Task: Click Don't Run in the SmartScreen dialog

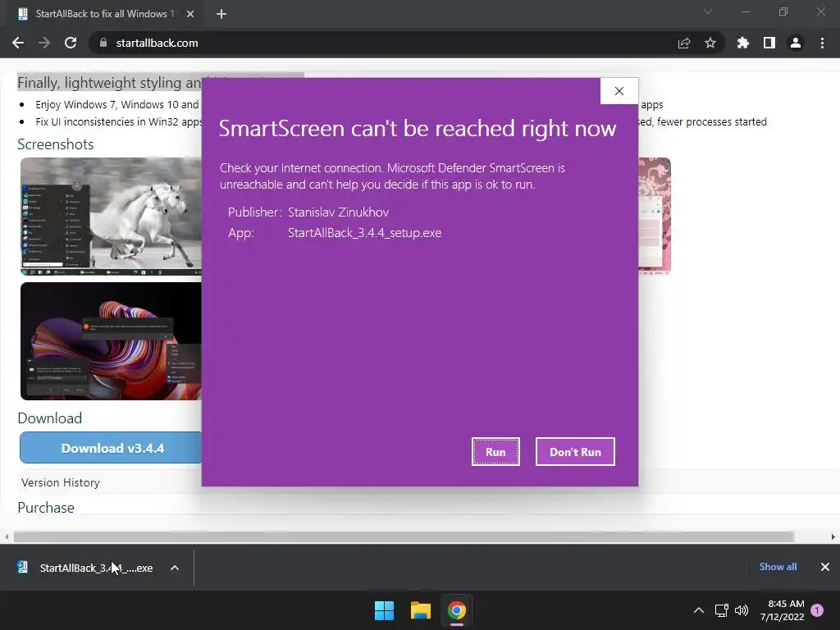Action: [575, 452]
